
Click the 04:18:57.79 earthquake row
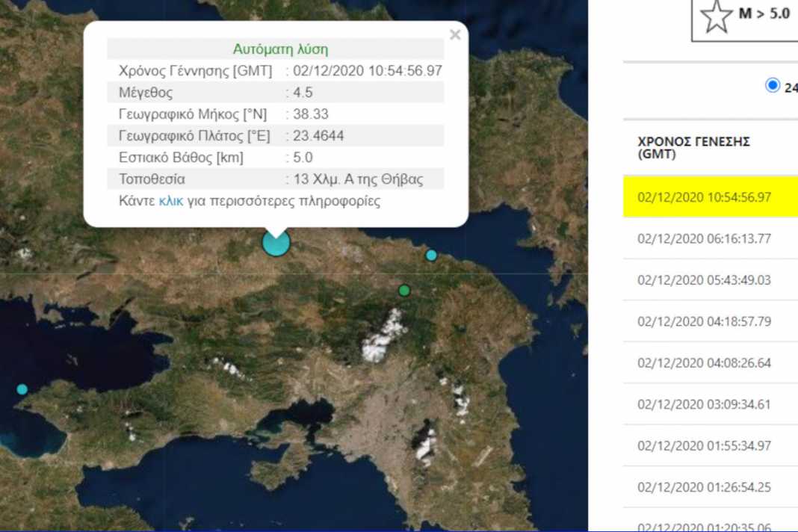tap(704, 321)
